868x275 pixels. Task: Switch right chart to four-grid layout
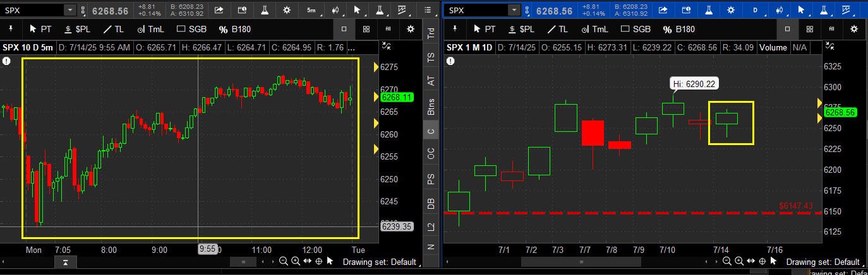click(810, 29)
